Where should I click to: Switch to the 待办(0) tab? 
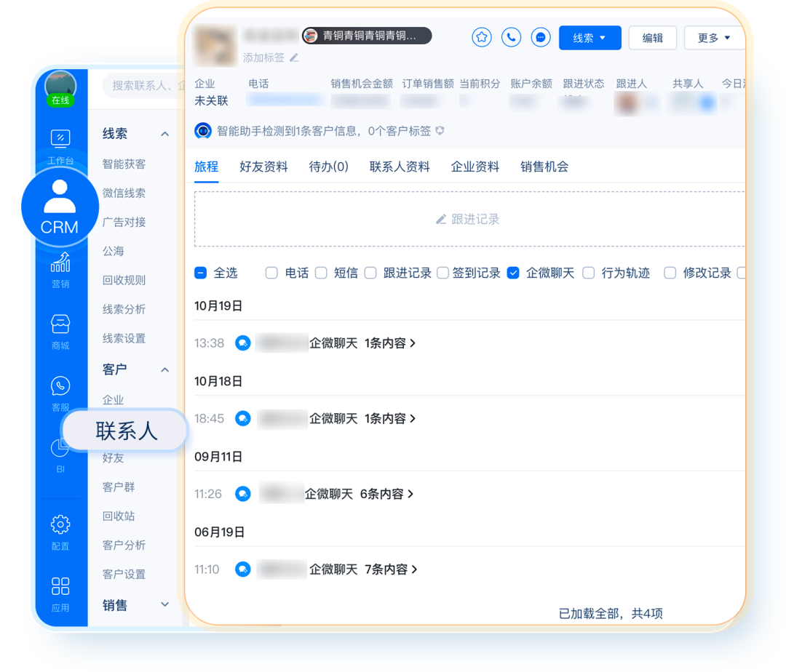click(328, 167)
